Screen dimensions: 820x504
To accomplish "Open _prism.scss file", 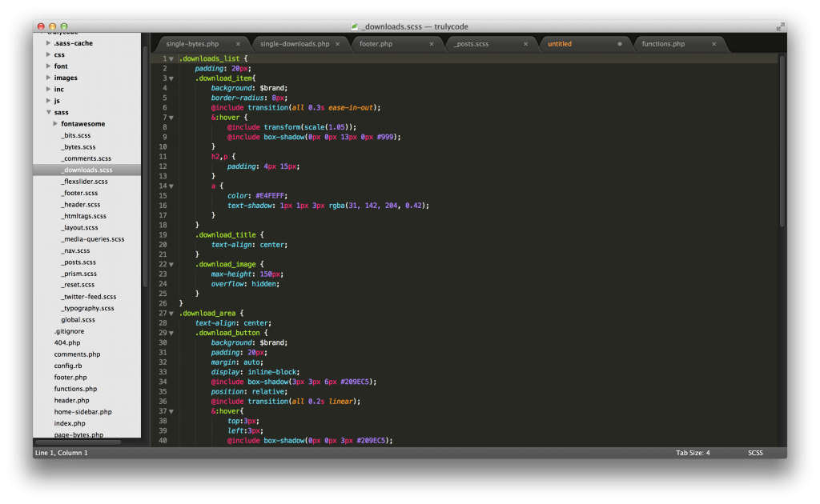I will coord(79,273).
